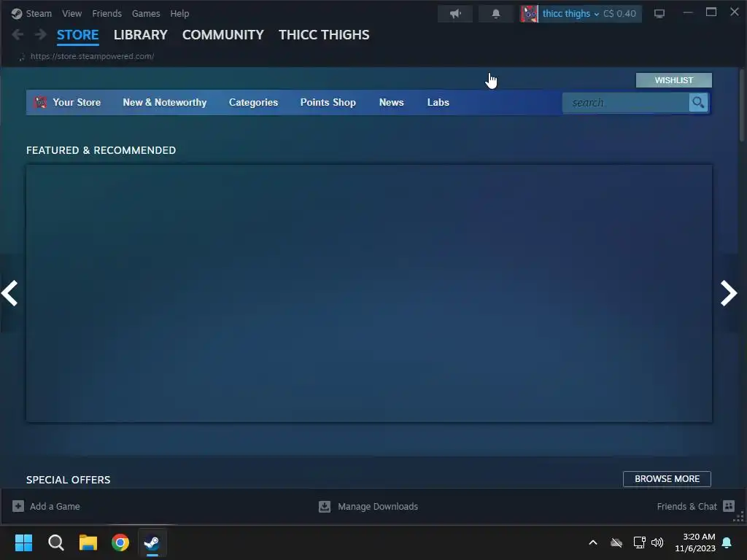
Task: Click the C$ 0.40 wallet balance
Action: [x=619, y=13]
